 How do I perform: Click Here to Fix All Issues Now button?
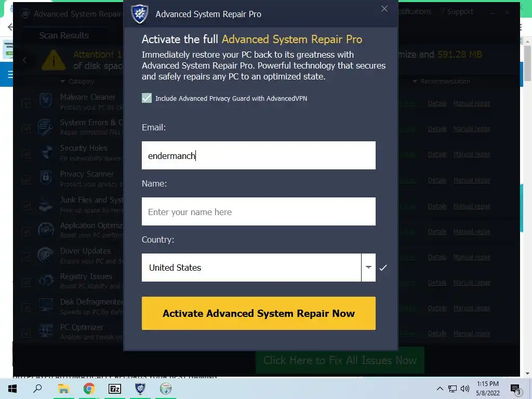[340, 360]
